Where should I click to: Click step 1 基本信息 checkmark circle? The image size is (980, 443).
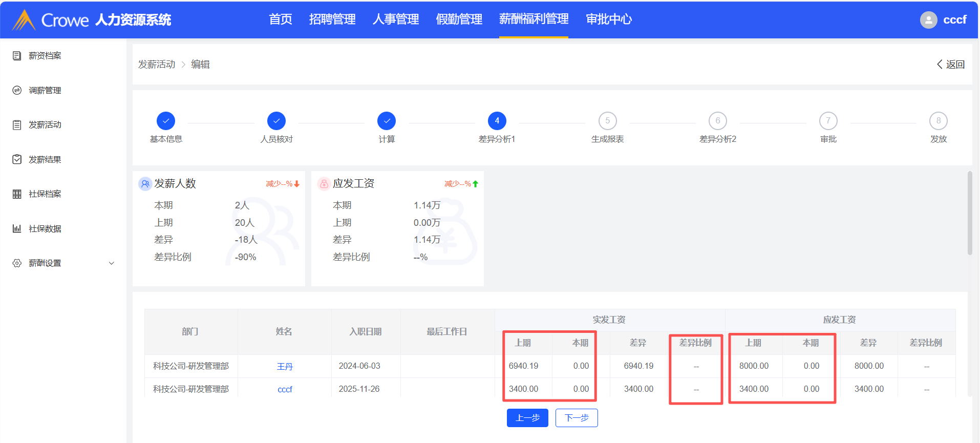166,121
